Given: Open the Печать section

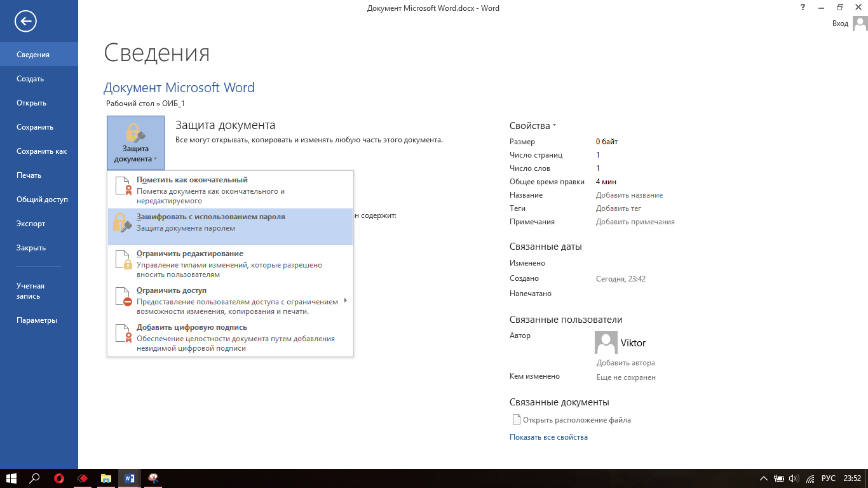Looking at the screenshot, I should [39, 175].
